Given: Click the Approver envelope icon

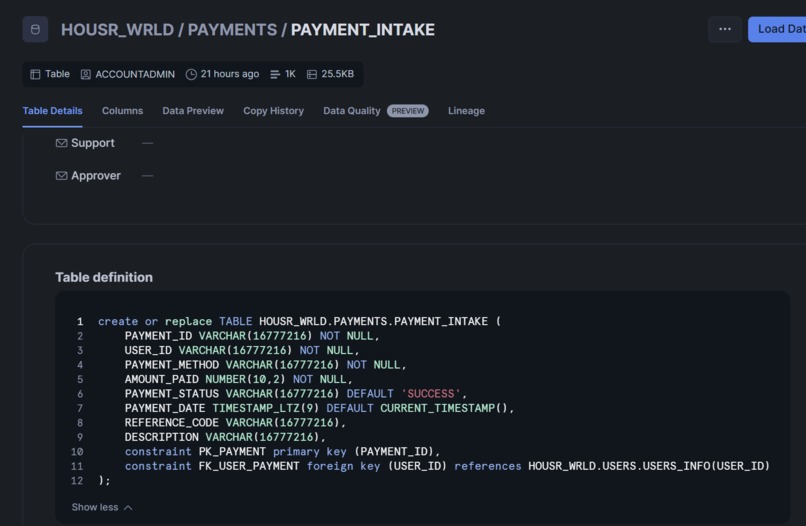Looking at the screenshot, I should point(61,176).
